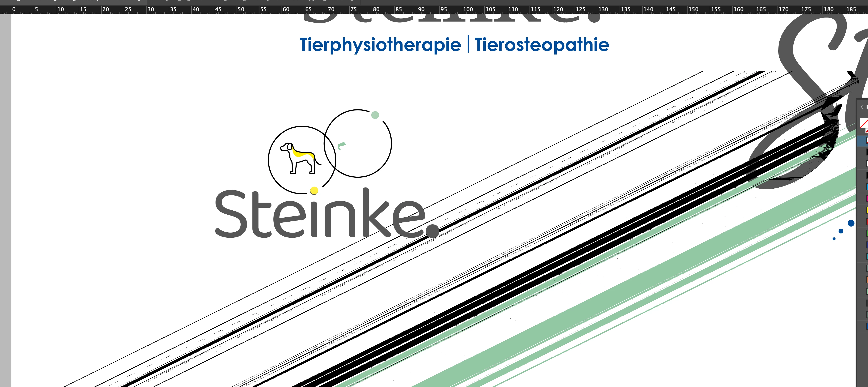Select the medium blue dot near the right edge
The width and height of the screenshot is (868, 387).
pos(841,231)
